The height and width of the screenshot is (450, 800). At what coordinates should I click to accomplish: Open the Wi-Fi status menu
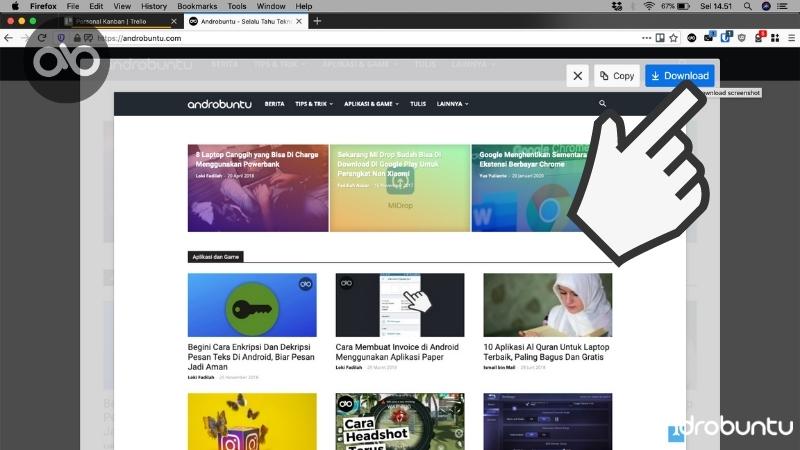[649, 6]
